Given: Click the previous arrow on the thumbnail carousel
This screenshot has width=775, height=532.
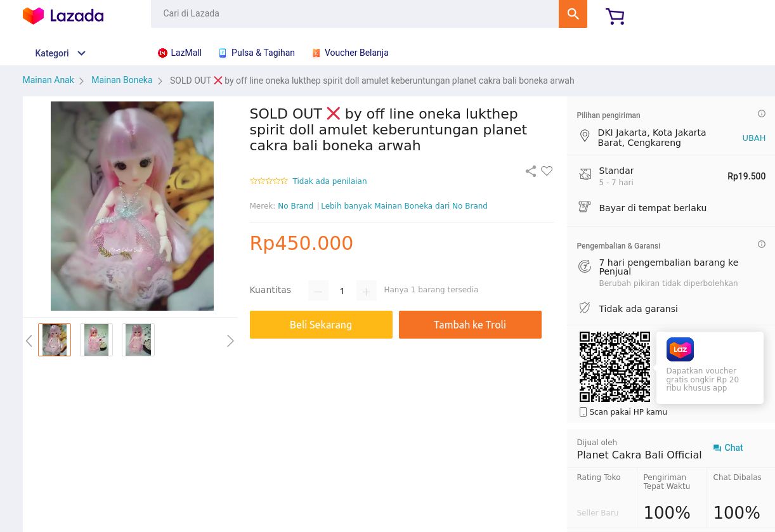Looking at the screenshot, I should (29, 341).
